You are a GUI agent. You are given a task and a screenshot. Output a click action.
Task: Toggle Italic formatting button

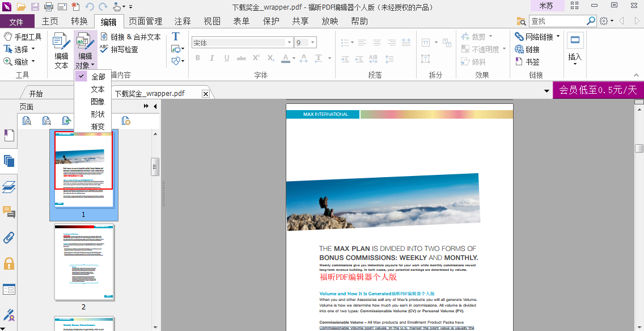tap(212, 58)
